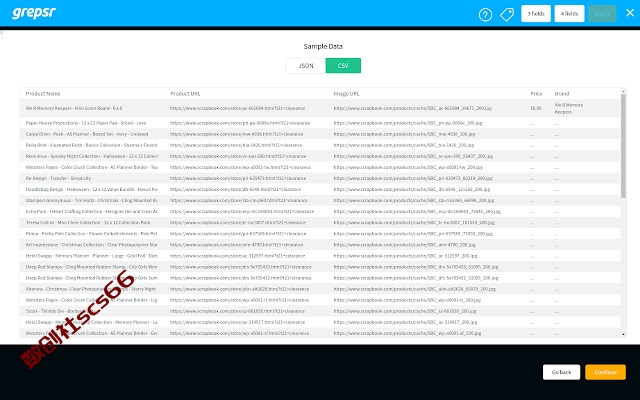640x400 pixels.
Task: Click the $6.99 price cell
Action: coord(536,108)
